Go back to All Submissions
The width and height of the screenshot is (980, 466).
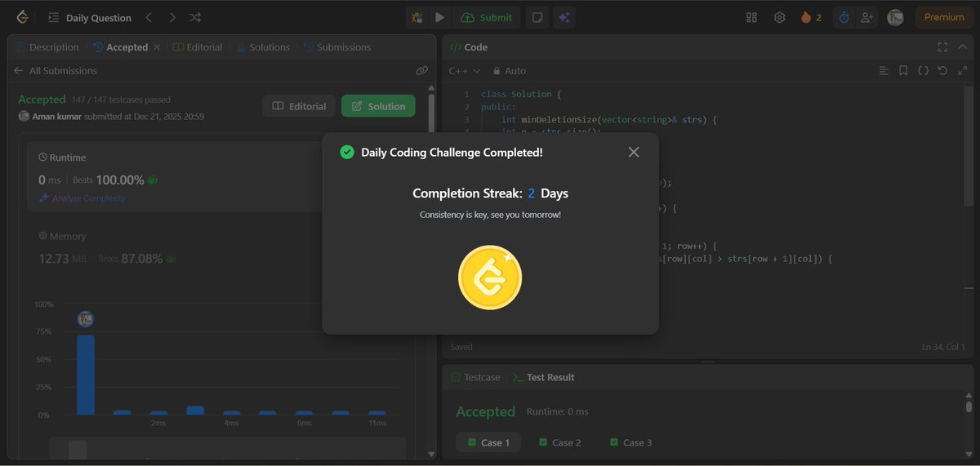click(x=55, y=71)
